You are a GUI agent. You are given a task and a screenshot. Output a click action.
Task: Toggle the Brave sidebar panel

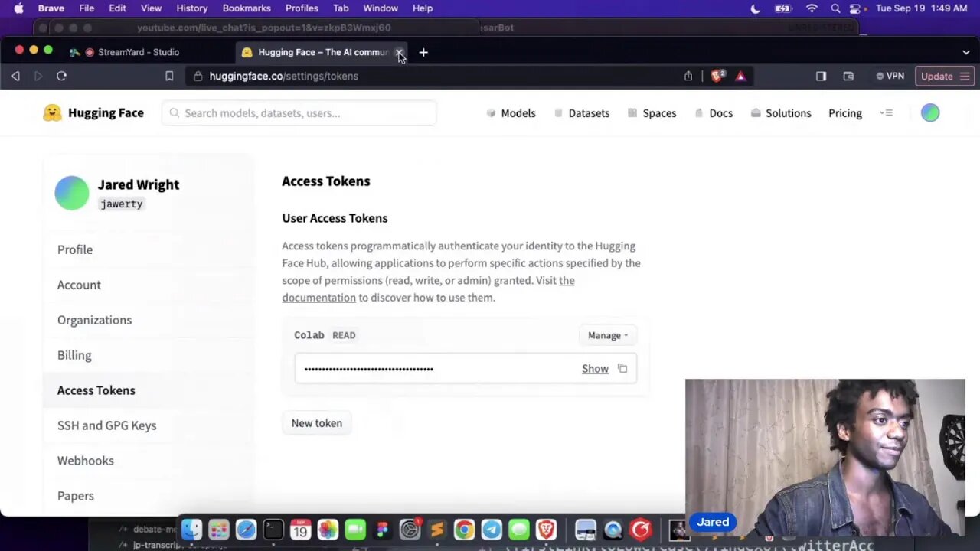tap(821, 76)
